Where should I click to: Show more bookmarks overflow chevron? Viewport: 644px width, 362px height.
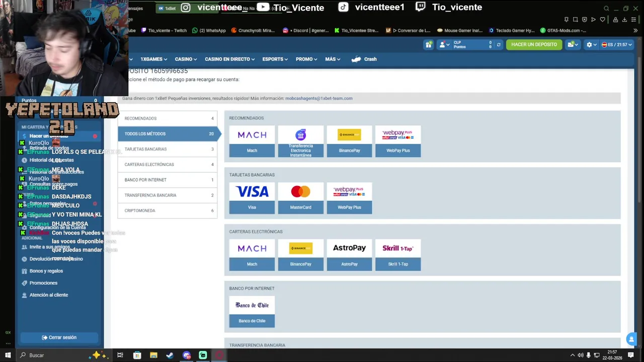(635, 31)
